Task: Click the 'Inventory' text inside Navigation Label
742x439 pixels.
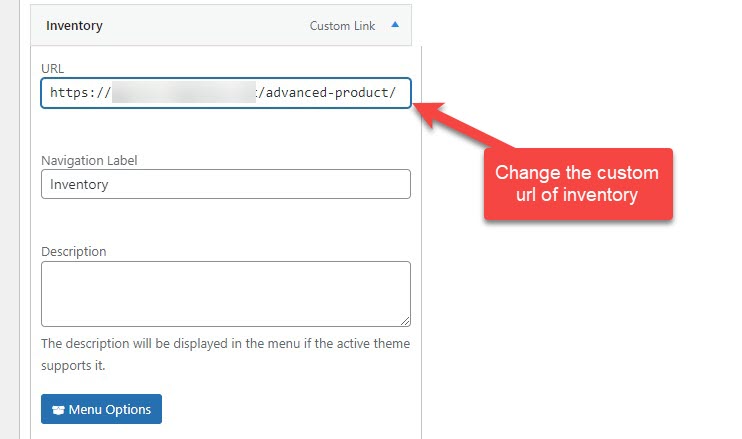Action: 79,184
